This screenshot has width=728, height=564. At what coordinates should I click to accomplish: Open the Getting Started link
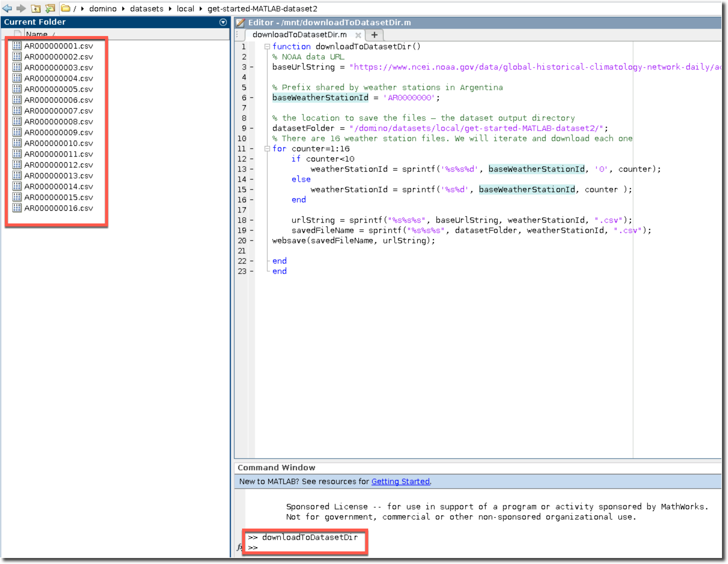[x=400, y=481]
